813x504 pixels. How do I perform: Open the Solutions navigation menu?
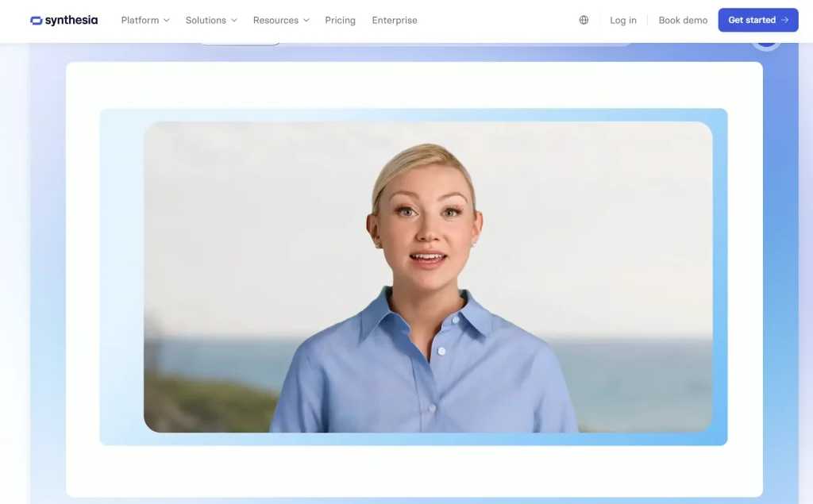[206, 21]
